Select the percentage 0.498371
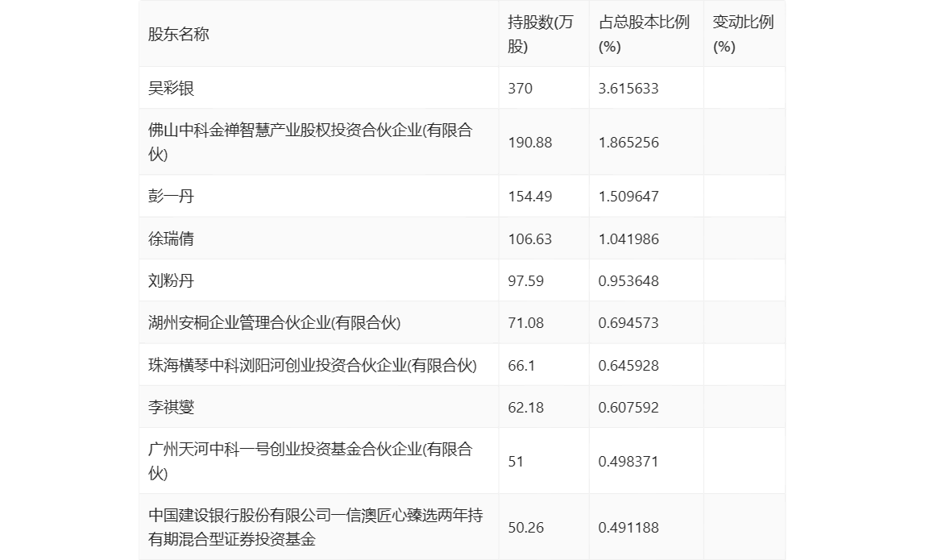Image resolution: width=925 pixels, height=560 pixels. [x=628, y=462]
